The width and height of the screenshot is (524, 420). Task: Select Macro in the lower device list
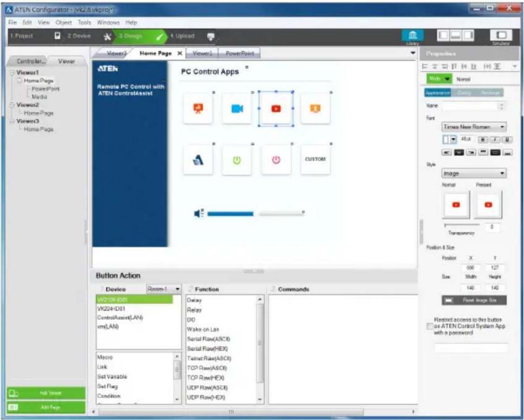(x=105, y=357)
